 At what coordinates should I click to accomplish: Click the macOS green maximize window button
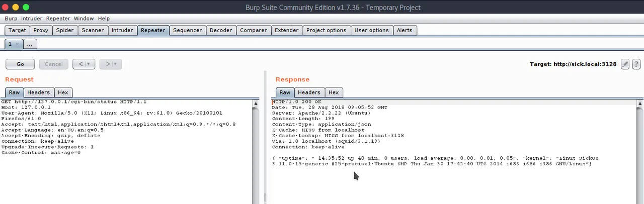click(26, 7)
